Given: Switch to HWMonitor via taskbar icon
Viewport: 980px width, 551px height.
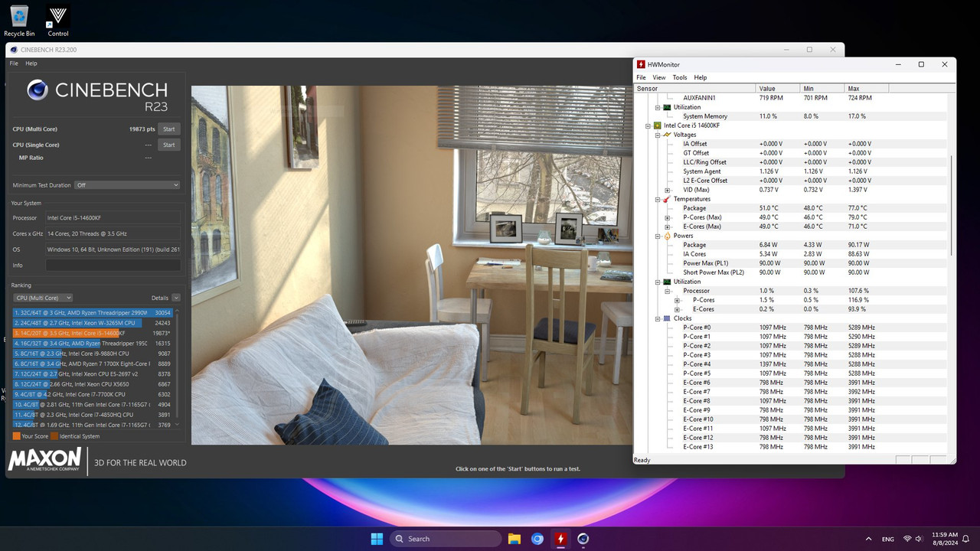Looking at the screenshot, I should (x=560, y=539).
